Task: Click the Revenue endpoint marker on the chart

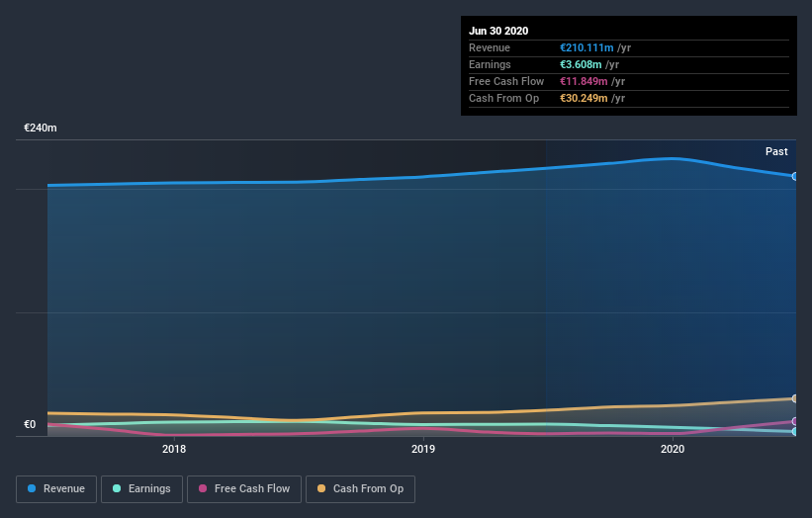Action: (x=794, y=177)
